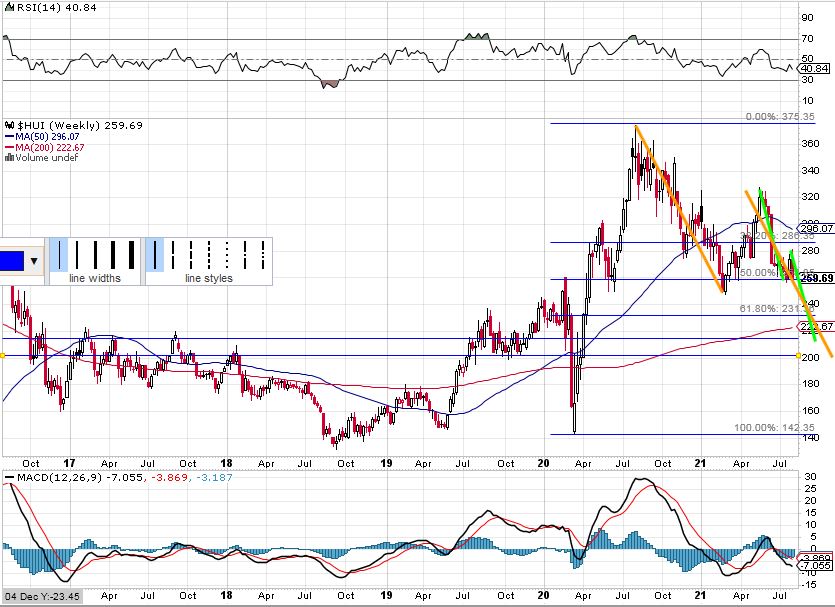Choose the long-dash second line style
This screenshot has height=607, width=835.
click(x=174, y=254)
